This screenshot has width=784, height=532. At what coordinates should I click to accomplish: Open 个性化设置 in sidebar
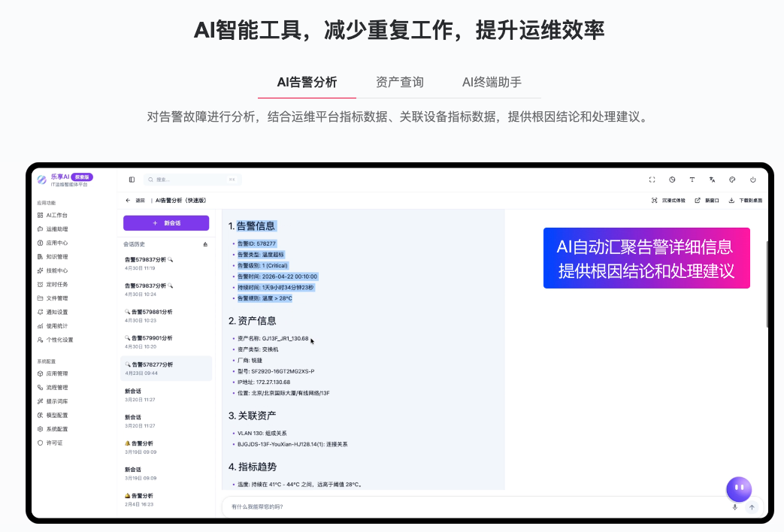(x=55, y=340)
